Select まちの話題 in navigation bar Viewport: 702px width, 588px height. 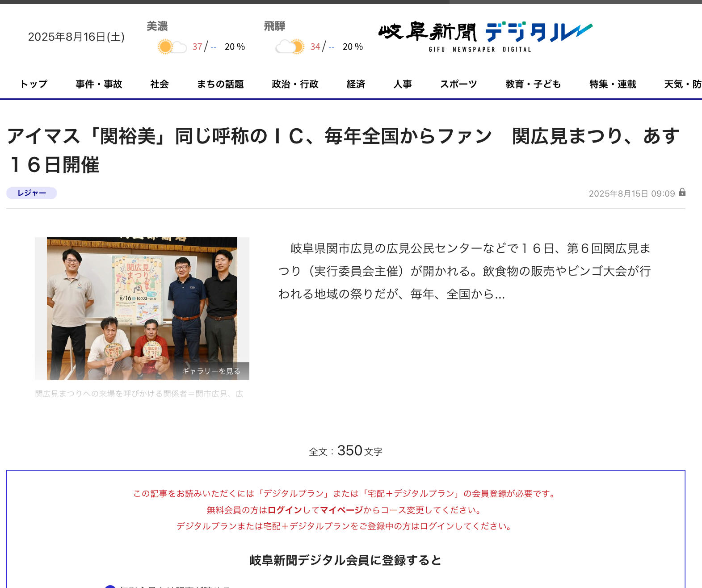click(220, 84)
